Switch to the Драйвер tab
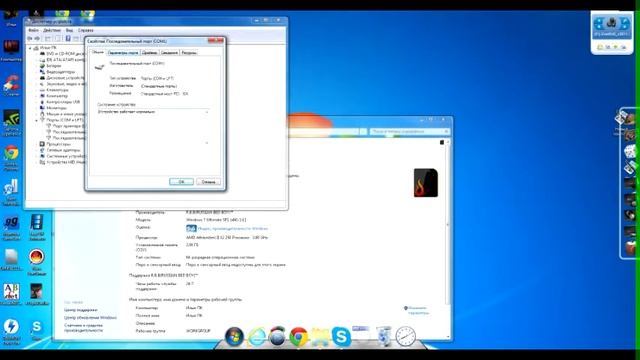640x360 pixels. coord(150,53)
